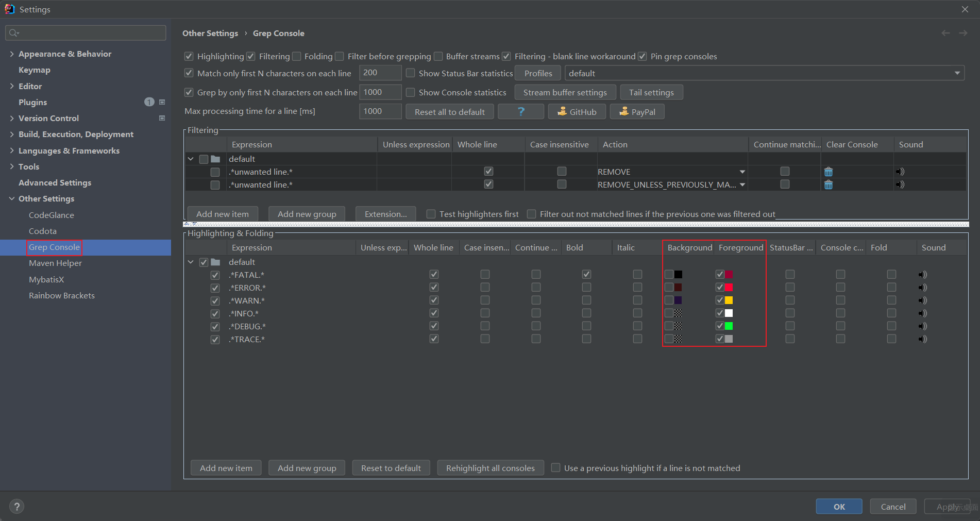The width and height of the screenshot is (980, 521).
Task: Open Tail settings
Action: (651, 92)
